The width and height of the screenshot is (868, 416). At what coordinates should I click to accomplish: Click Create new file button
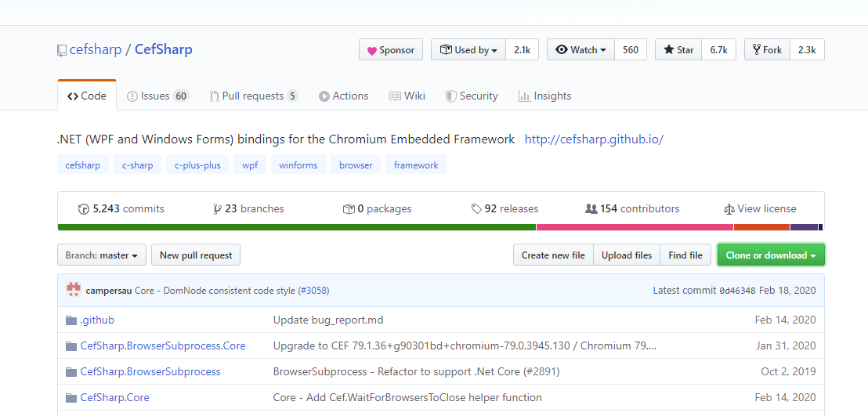[553, 255]
